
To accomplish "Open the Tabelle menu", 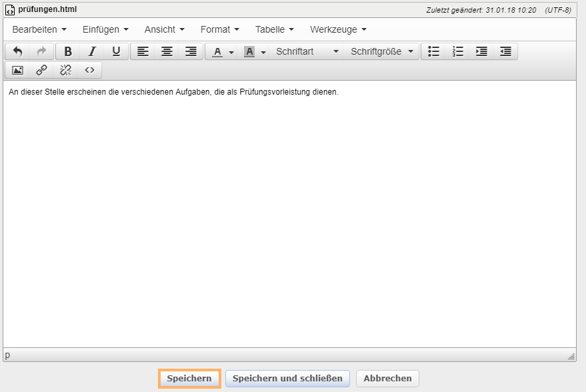I will coord(274,29).
